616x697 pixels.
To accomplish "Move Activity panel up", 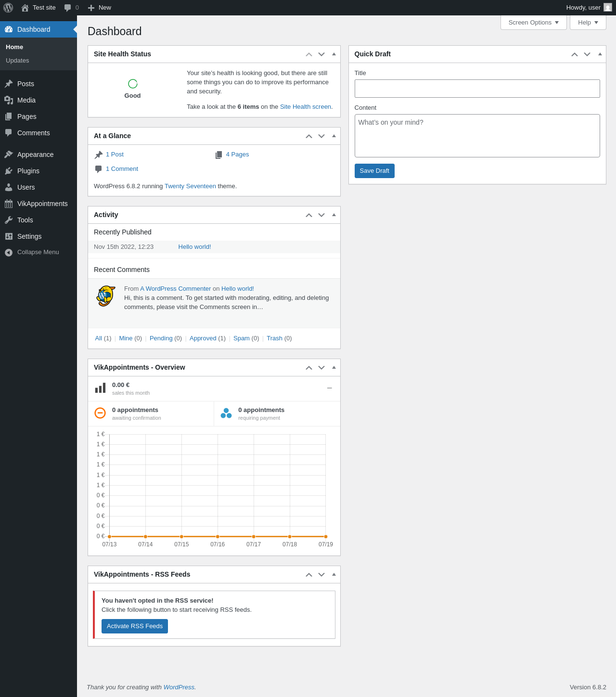I will pos(309,215).
